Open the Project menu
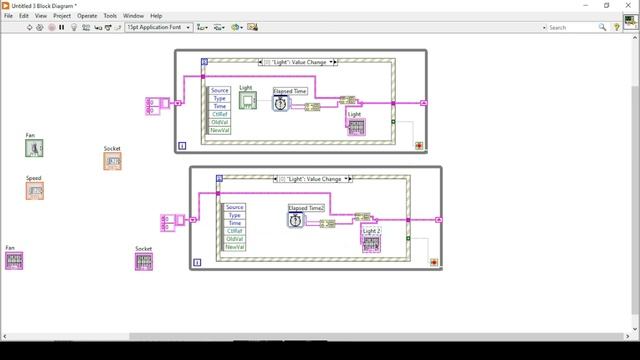Viewport: 640px width, 360px height. (62, 16)
